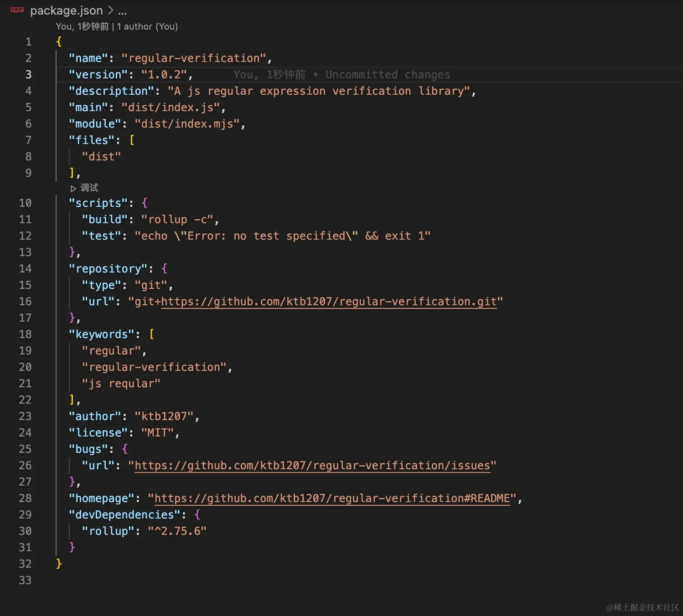Viewport: 683px width, 616px height.
Task: Select line 29 via its line number
Action: [25, 515]
